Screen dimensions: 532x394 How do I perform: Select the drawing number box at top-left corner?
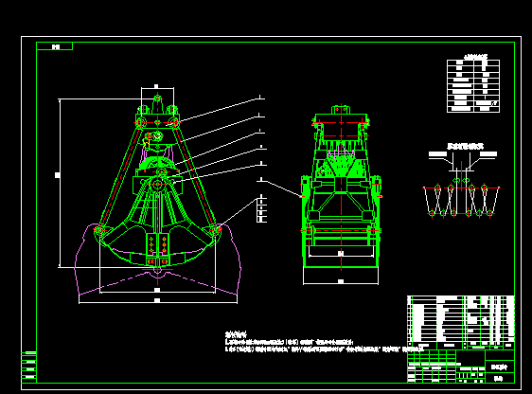click(x=54, y=46)
